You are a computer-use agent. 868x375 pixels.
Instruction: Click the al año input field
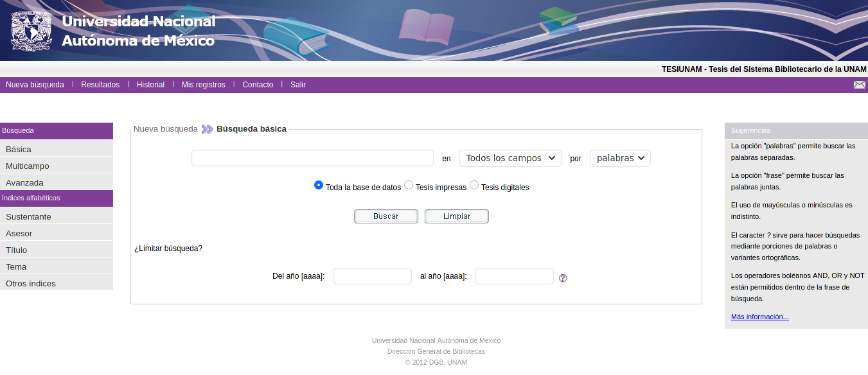515,276
